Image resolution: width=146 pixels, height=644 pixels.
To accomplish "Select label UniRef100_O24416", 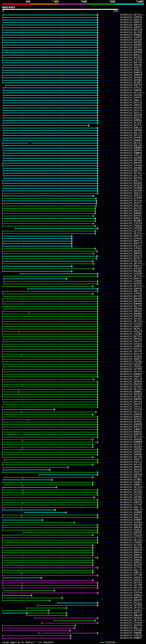I will (131, 238).
